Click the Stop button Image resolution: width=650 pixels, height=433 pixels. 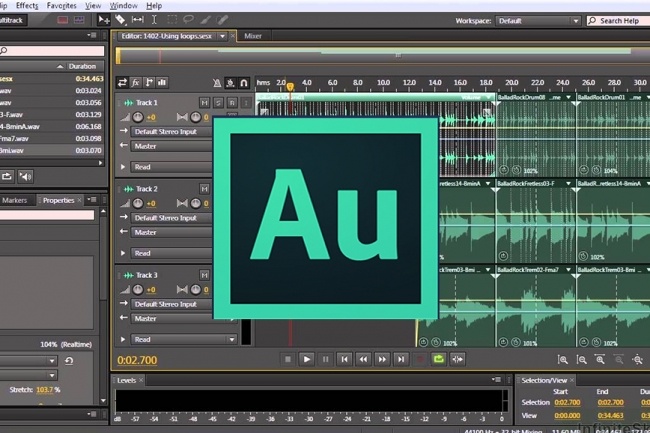pos(288,359)
